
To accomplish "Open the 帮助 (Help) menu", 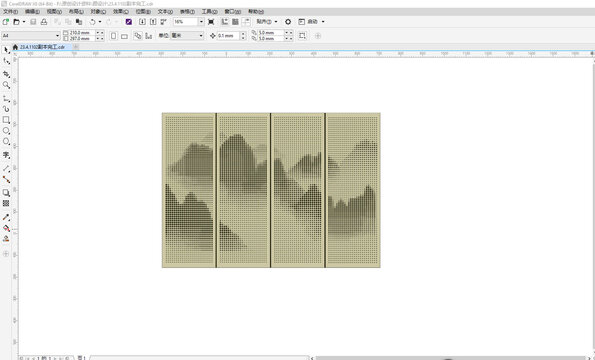I will [x=255, y=12].
